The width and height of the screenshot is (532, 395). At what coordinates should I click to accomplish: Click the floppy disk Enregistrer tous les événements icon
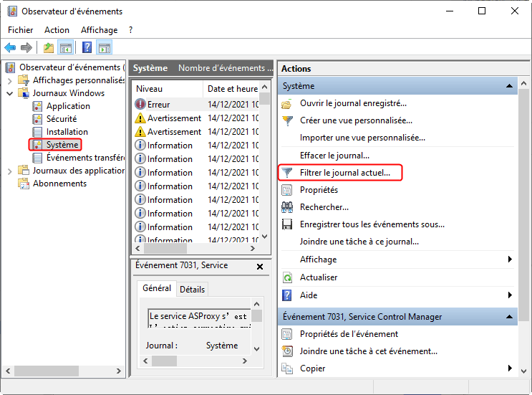pos(287,224)
